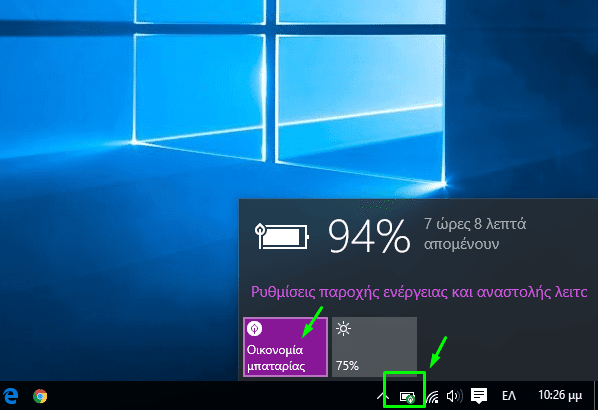Click the show desktop strip at taskbar end
The width and height of the screenshot is (598, 410).
[x=595, y=396]
